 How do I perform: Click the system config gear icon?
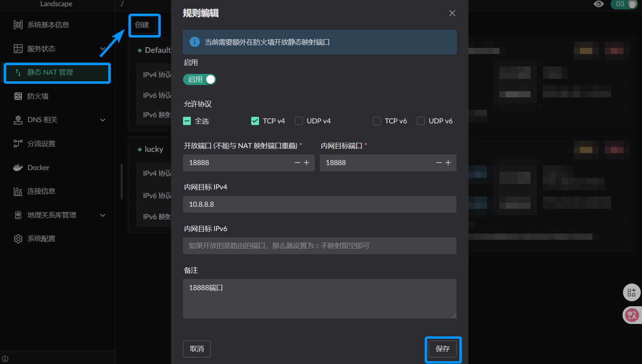pyautogui.click(x=18, y=239)
